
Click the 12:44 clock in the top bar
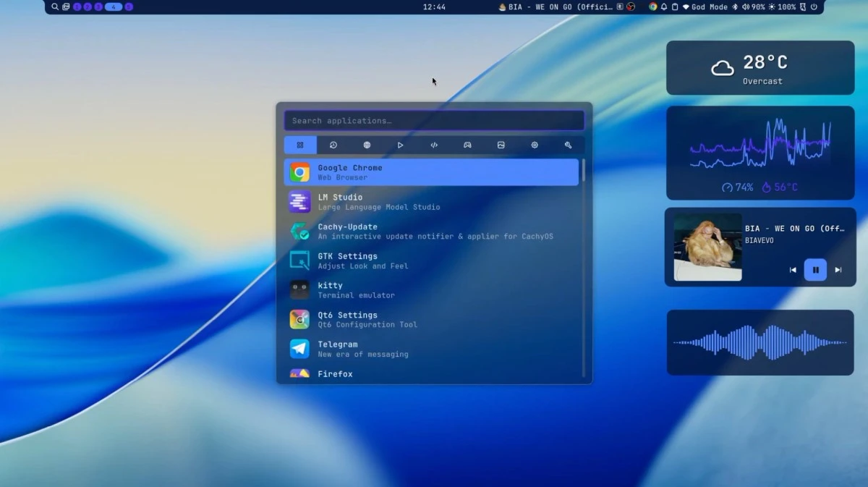tap(434, 7)
